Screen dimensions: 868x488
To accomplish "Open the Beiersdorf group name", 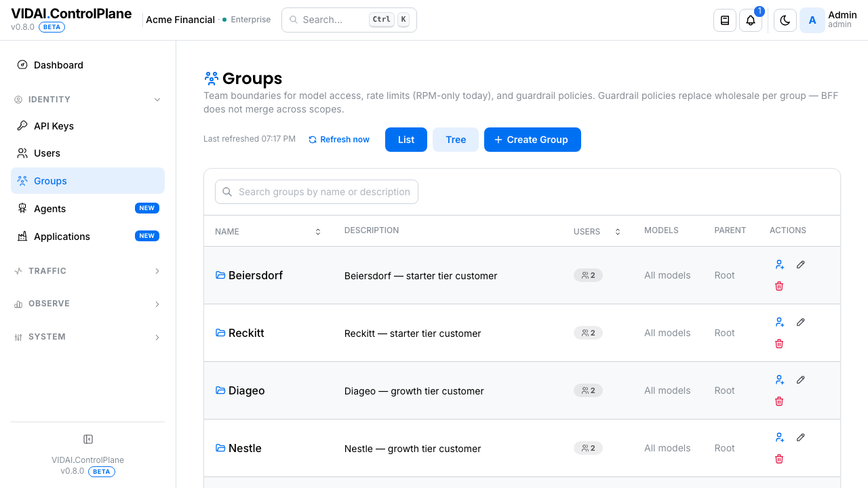I will pos(256,275).
